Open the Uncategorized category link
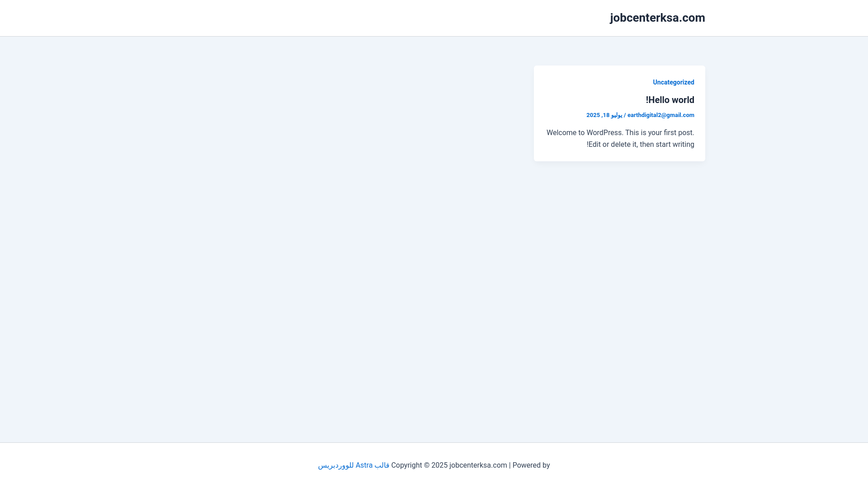The width and height of the screenshot is (868, 488). (x=673, y=82)
